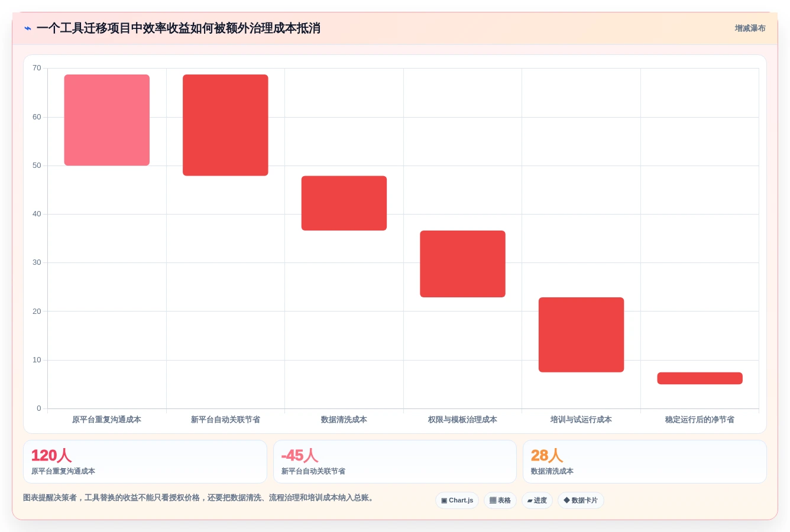
Task: Click x-axis label 权限与模板治理成本
Action: (462, 420)
